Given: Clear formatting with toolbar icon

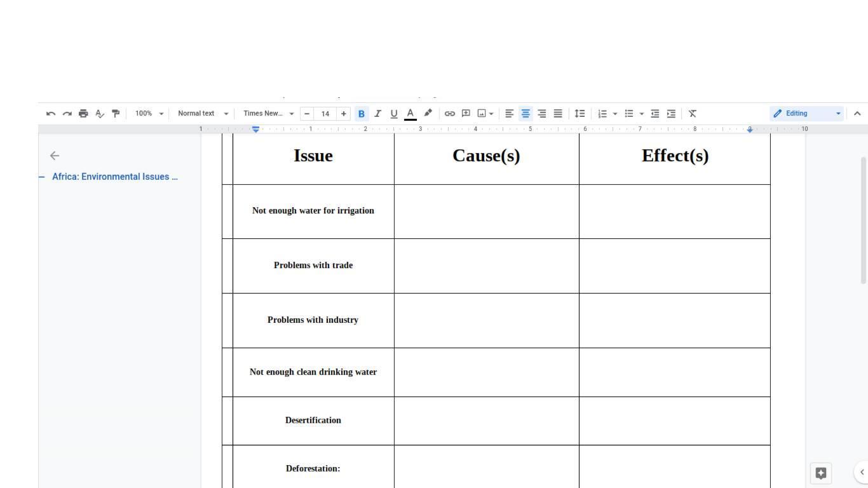Looking at the screenshot, I should pos(693,114).
